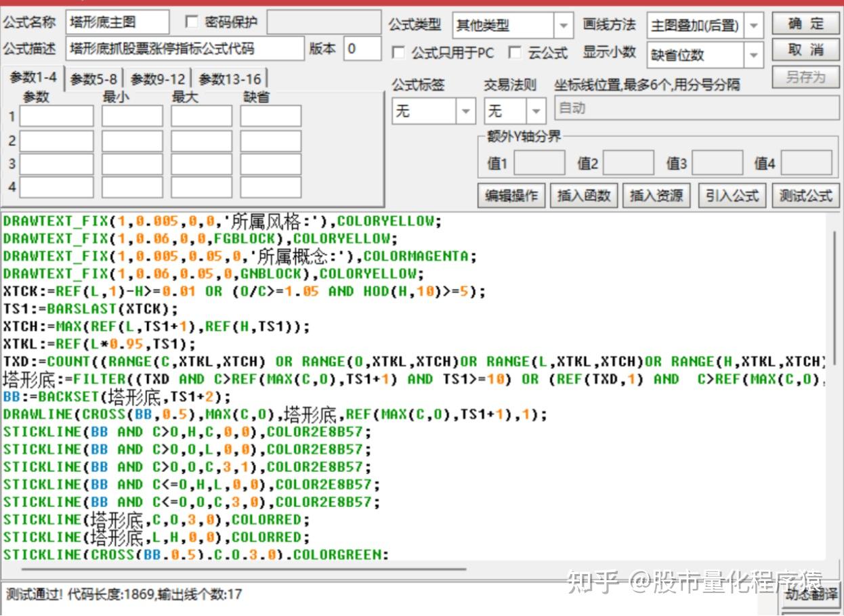Click the code line starting XTCH:=MAX
The image size is (844, 616).
(156, 326)
